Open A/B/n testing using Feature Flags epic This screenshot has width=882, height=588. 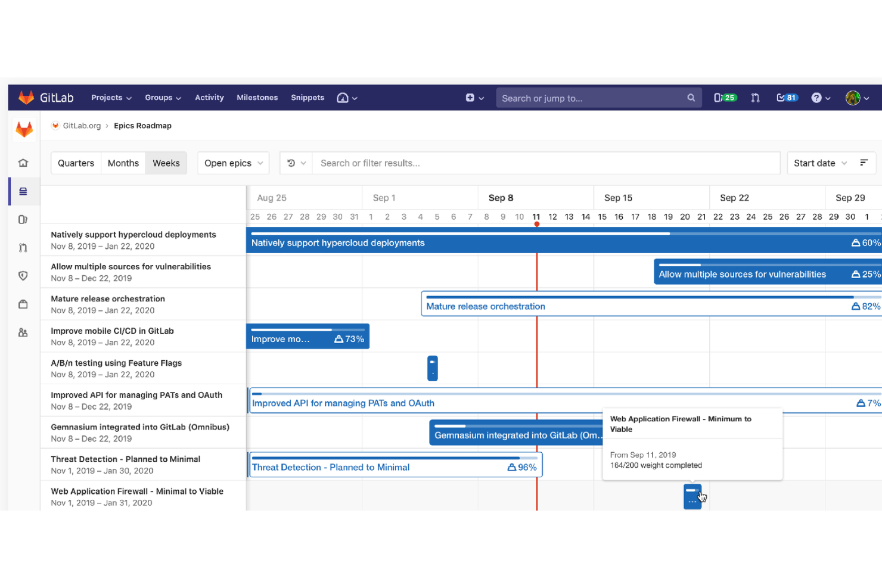click(116, 363)
